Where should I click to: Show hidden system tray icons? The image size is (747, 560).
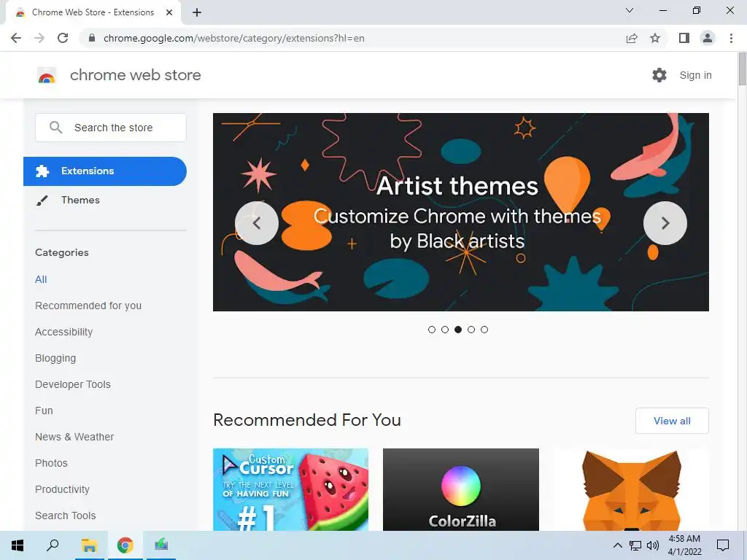click(617, 545)
